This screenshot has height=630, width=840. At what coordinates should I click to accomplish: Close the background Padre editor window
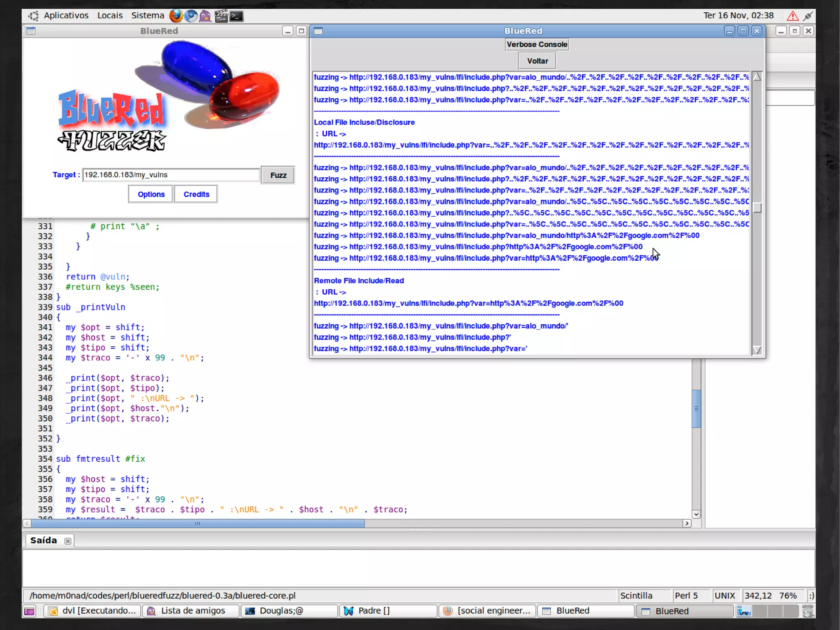pos(808,31)
